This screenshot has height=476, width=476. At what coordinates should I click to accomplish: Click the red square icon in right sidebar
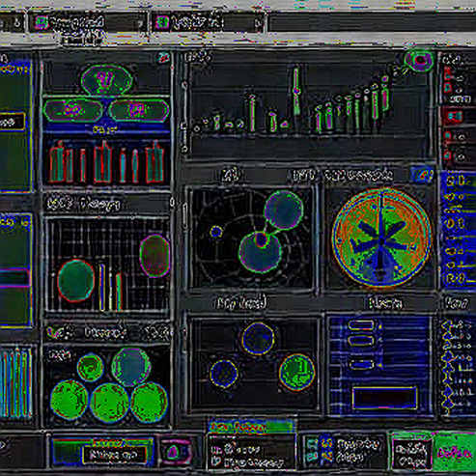coord(453,116)
